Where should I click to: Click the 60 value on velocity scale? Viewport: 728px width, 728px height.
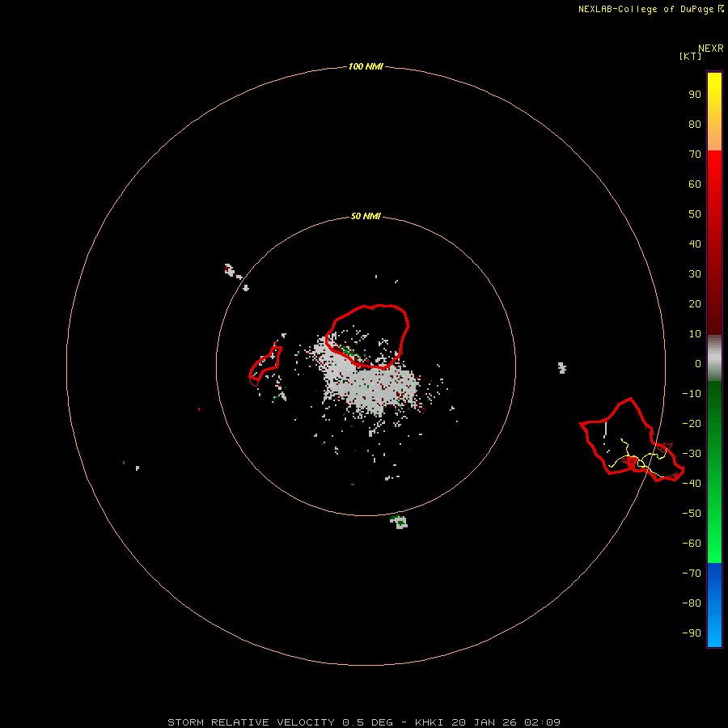coord(695,184)
